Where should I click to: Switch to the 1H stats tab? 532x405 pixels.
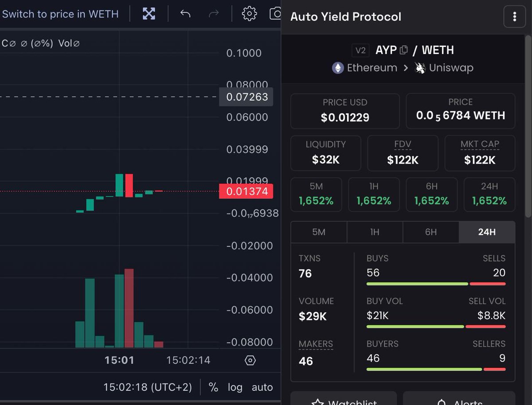[x=374, y=232]
